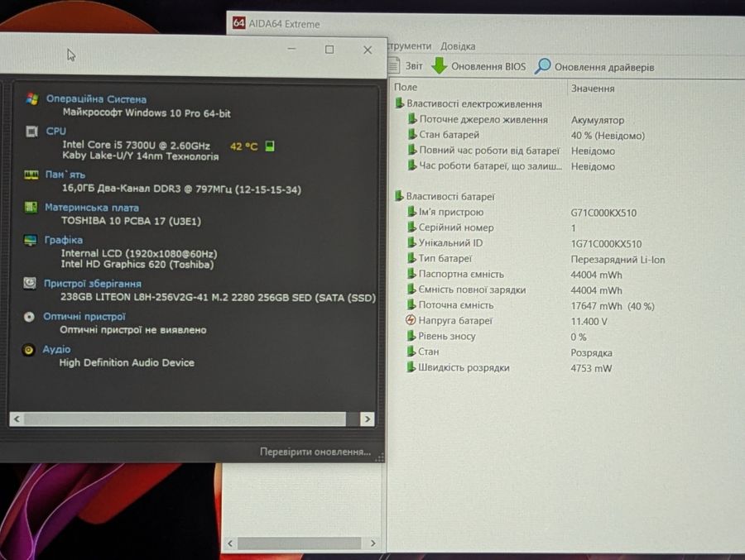Click right arrow of AIDA64 tree scrollbar
745x560 pixels.
coord(373,543)
